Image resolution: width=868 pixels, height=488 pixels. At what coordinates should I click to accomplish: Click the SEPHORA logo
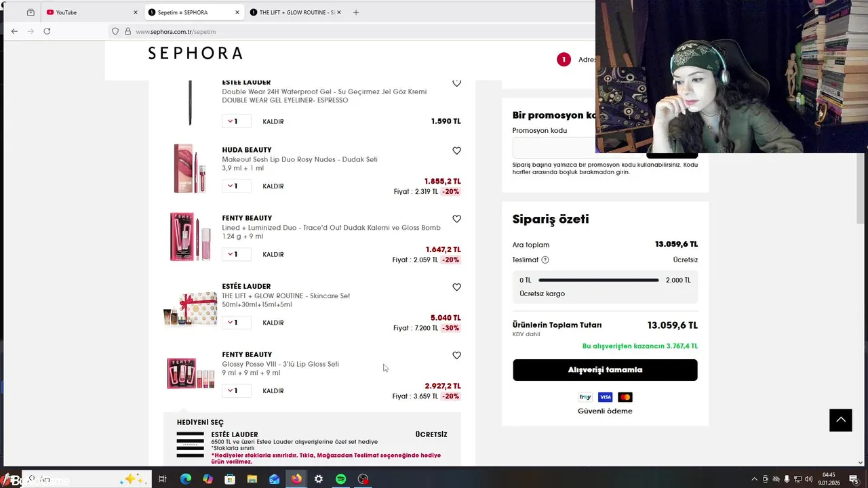(195, 53)
